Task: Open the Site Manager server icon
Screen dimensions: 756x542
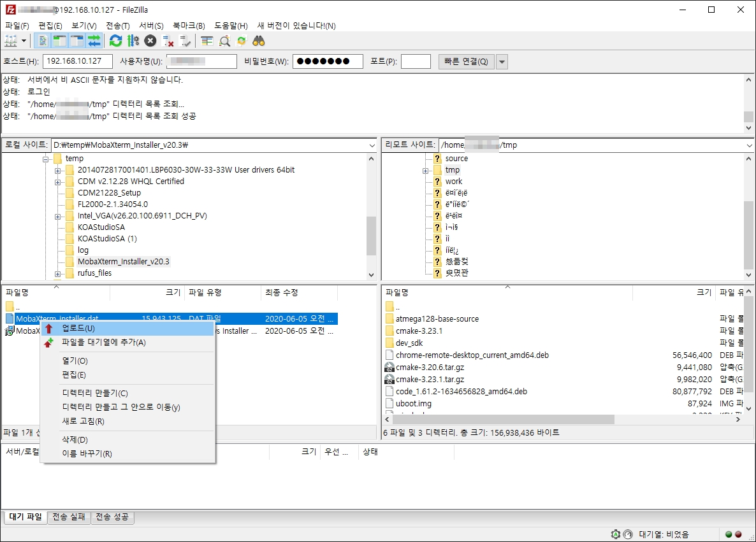Action: 11,41
